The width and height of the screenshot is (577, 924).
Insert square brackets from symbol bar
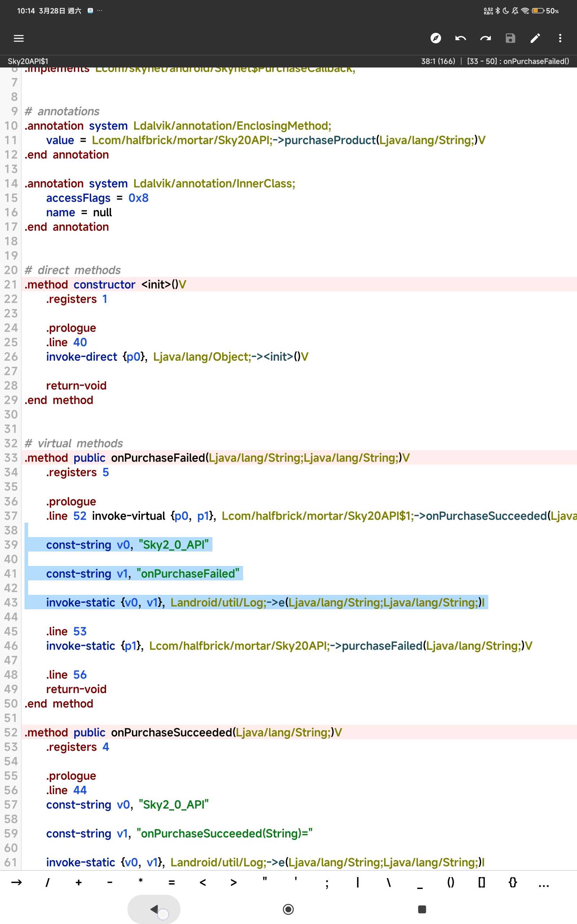pos(481,882)
